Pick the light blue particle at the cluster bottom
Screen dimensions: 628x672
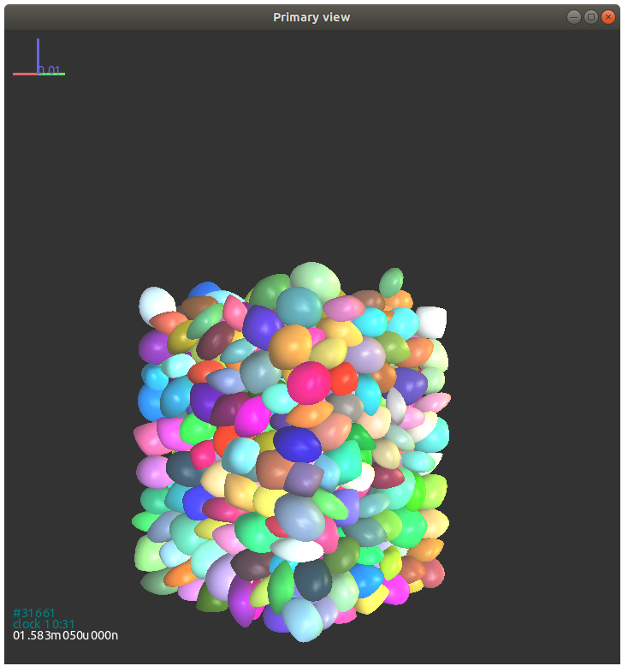click(301, 618)
